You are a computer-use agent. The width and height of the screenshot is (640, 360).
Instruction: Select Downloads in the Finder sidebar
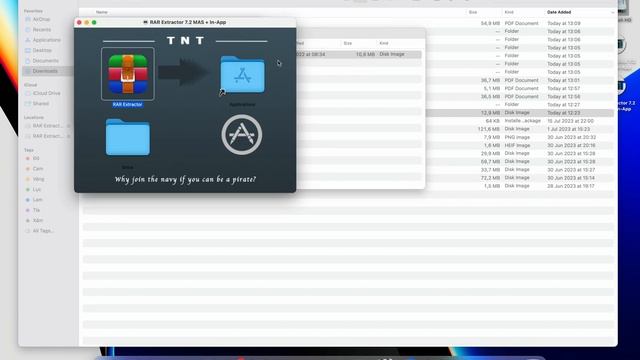pos(47,71)
